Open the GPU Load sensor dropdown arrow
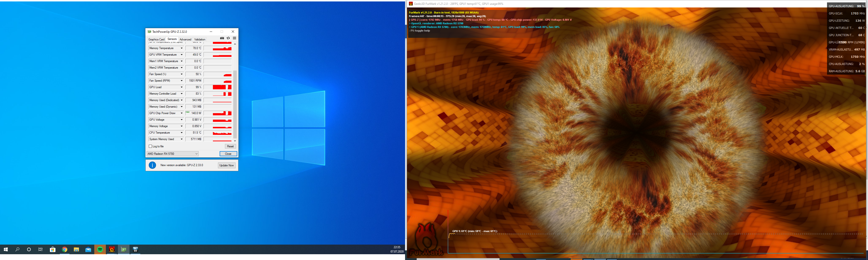Image resolution: width=868 pixels, height=260 pixels. [x=182, y=87]
